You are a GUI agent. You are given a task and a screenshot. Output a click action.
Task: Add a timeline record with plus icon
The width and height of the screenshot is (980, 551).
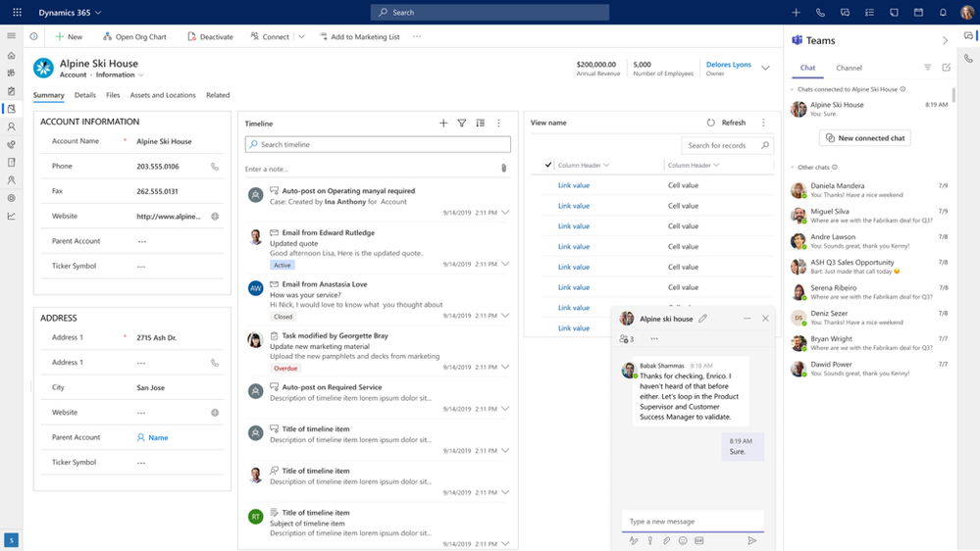[443, 124]
